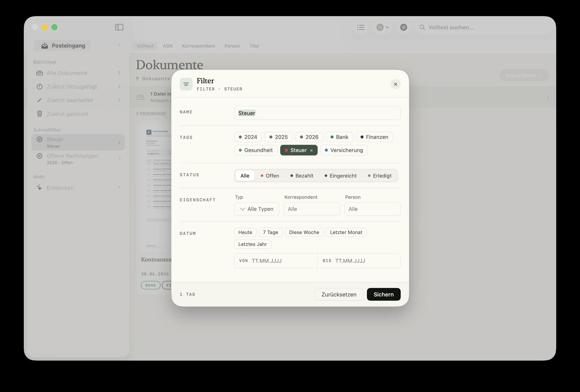Image resolution: width=580 pixels, height=392 pixels.
Task: Click the trash icon for Zuletzt gelöscht
Action: [39, 114]
